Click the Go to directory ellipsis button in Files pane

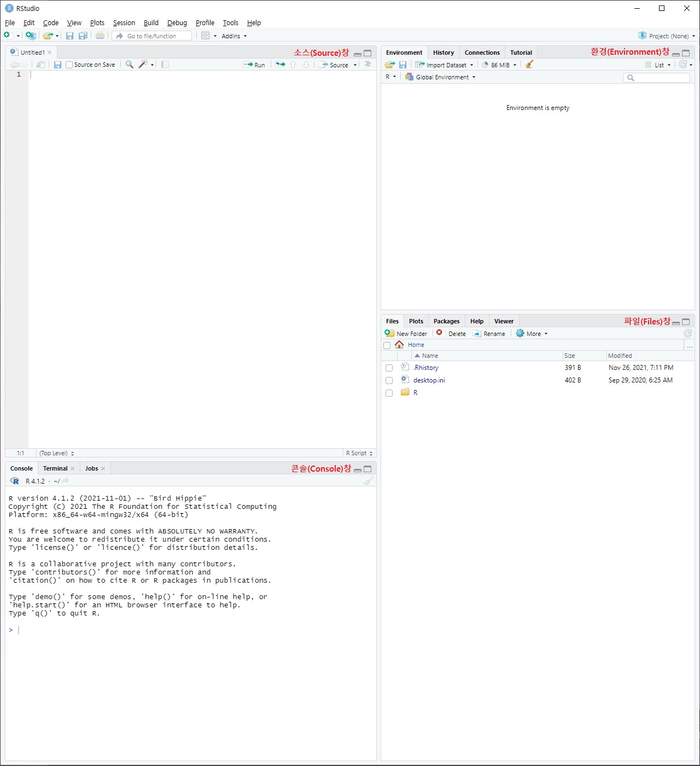(x=690, y=345)
